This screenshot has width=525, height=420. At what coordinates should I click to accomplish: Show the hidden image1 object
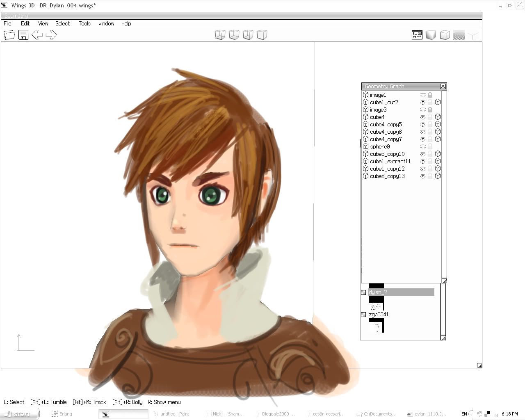pyautogui.click(x=423, y=95)
